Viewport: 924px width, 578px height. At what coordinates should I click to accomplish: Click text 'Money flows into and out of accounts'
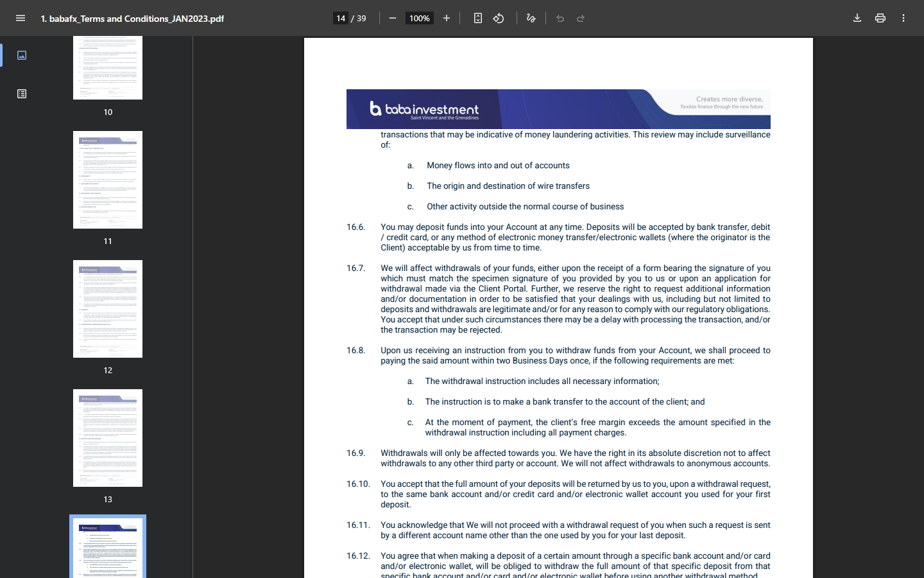tap(498, 166)
